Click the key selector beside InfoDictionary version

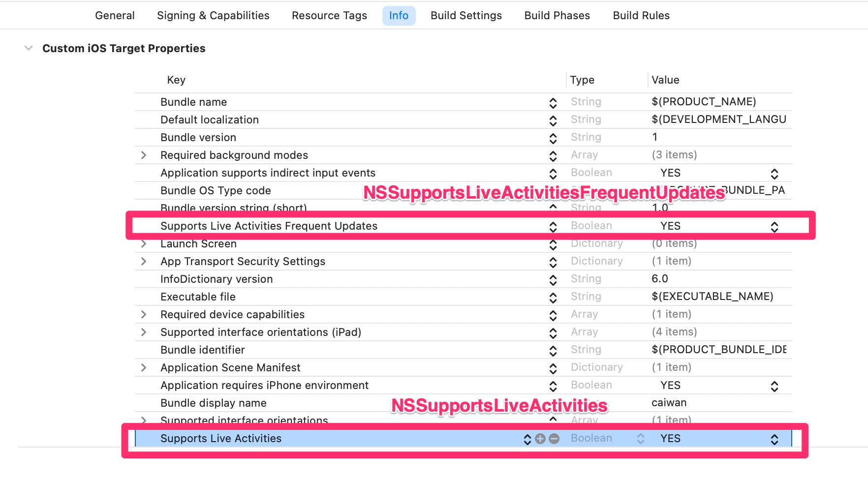[554, 279]
